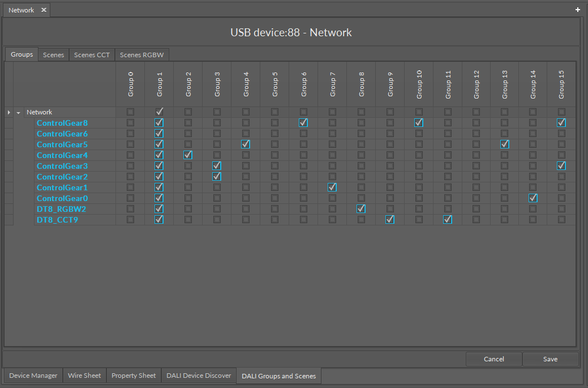Select the ControlGear8 row label
588x388 pixels.
coord(62,123)
